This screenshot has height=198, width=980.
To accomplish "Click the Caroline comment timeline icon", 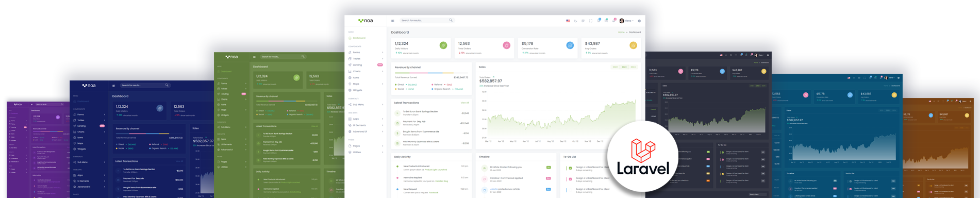I will tap(484, 179).
